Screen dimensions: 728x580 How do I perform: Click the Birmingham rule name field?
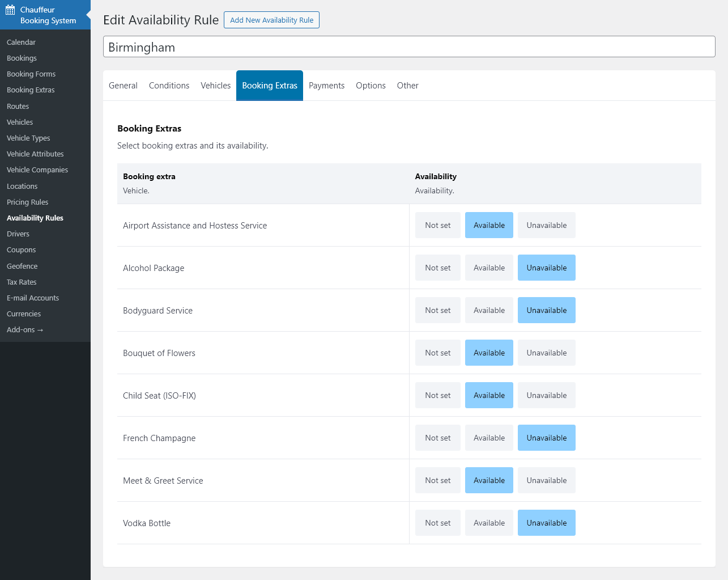408,47
